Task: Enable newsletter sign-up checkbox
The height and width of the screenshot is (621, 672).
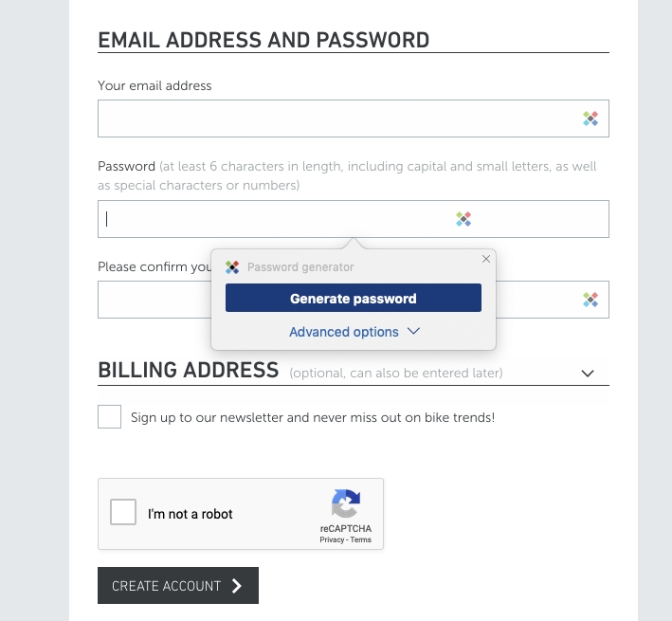Action: coord(109,416)
